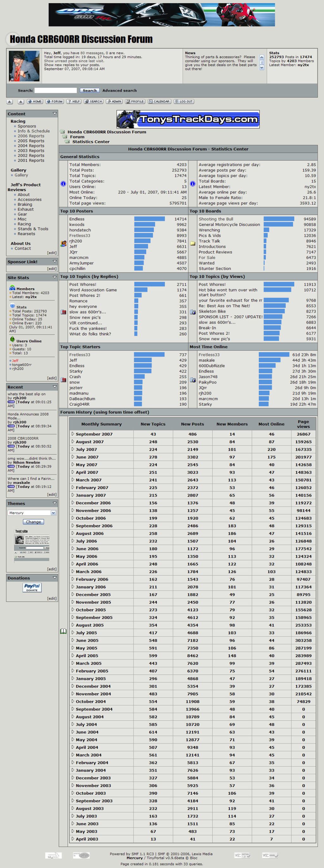Screen dimensions: 324x868
Task: Click Jeff's profile avatar picture
Action: [x=24, y=66]
